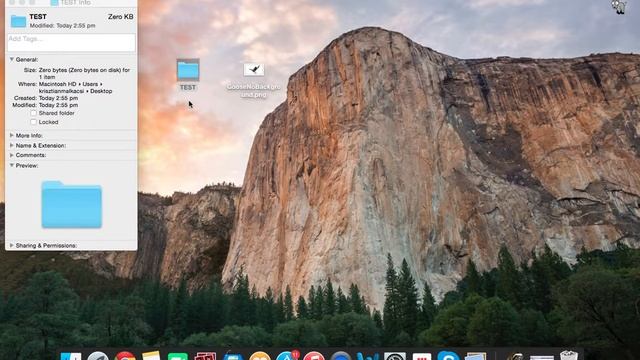640x360 pixels.
Task: Collapse the General section
Action: click(12, 60)
